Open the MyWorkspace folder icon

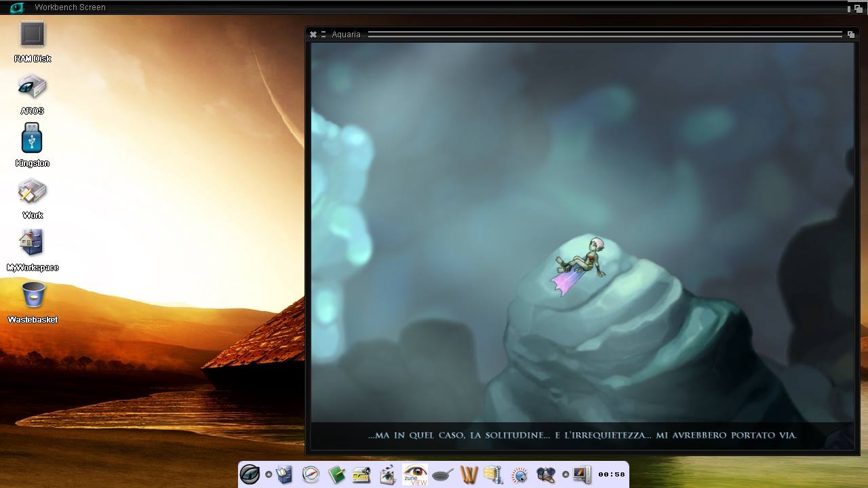(32, 243)
